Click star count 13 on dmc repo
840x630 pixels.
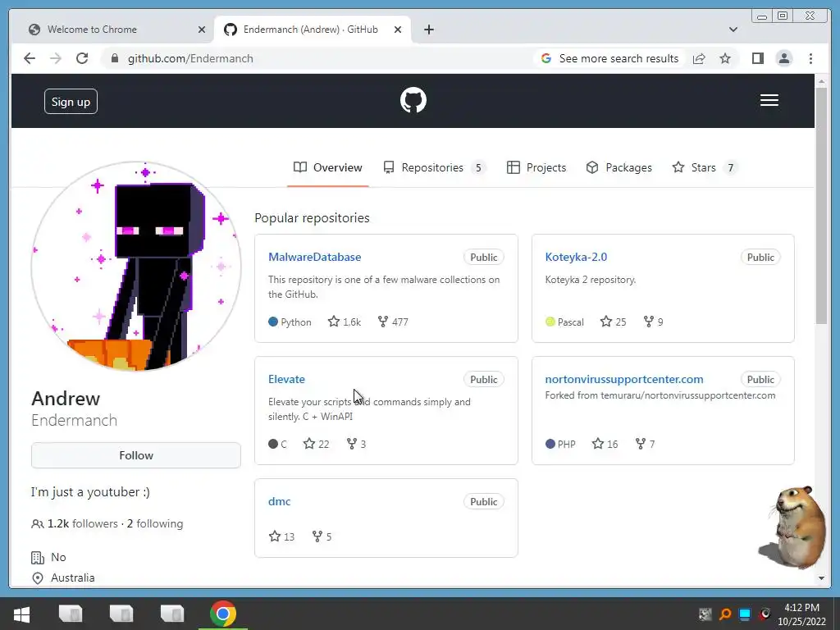click(x=282, y=536)
